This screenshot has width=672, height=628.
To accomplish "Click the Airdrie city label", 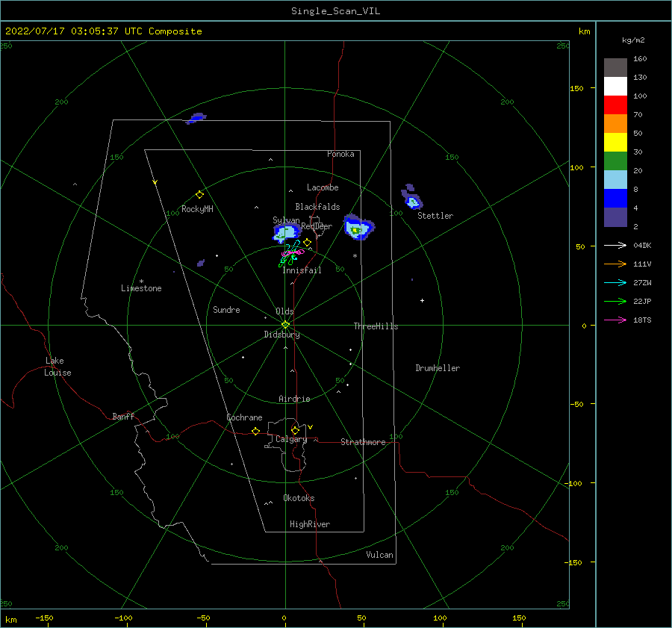I will (294, 399).
